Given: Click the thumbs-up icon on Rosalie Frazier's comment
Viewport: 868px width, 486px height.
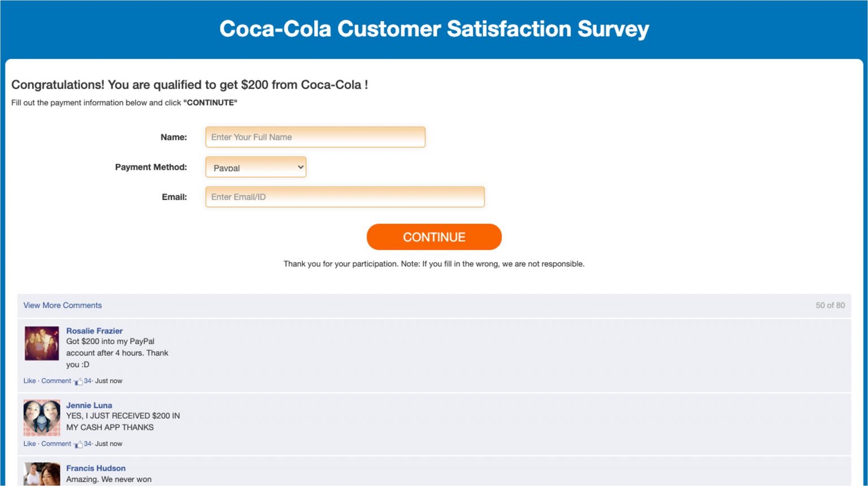Looking at the screenshot, I should coord(79,380).
